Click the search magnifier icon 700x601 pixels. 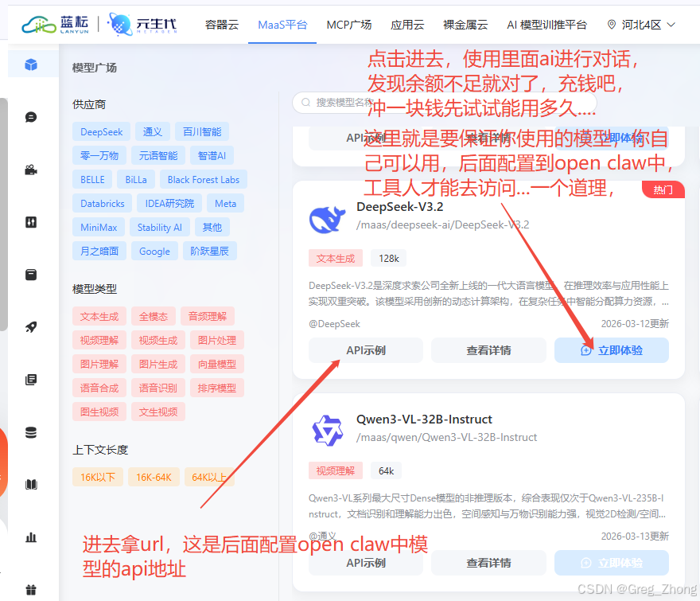click(305, 103)
